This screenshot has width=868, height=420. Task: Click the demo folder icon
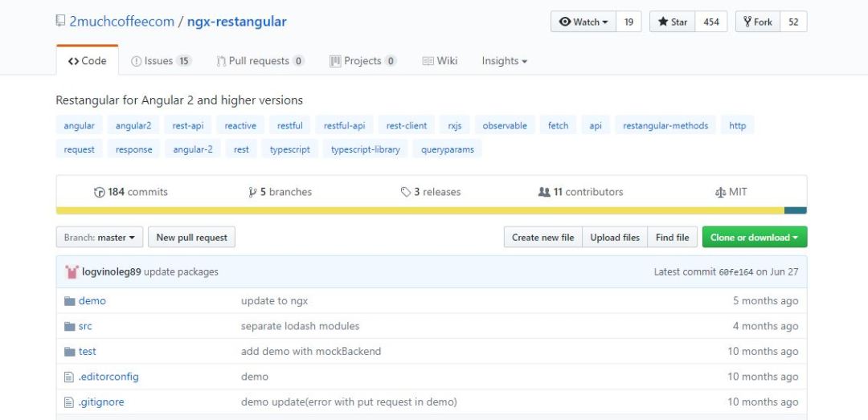tap(69, 301)
